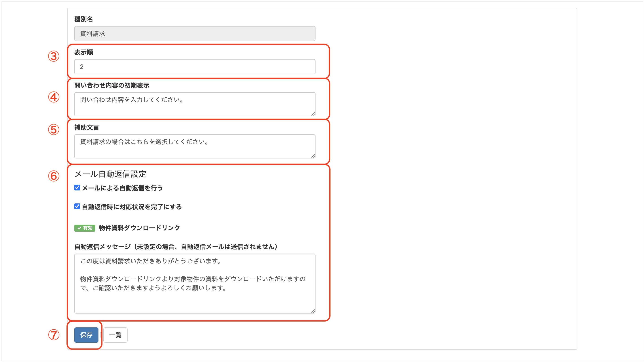Image resolution: width=644 pixels, height=363 pixels.
Task: Click the 補助文言 label
Action: [87, 128]
